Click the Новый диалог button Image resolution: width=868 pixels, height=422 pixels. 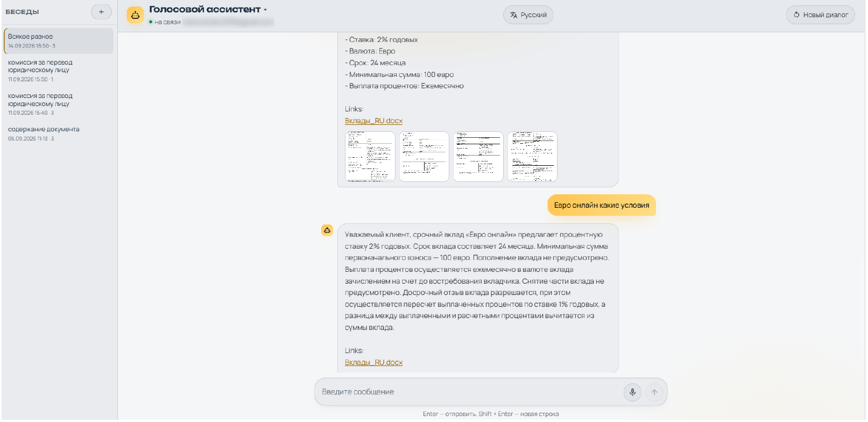[820, 15]
